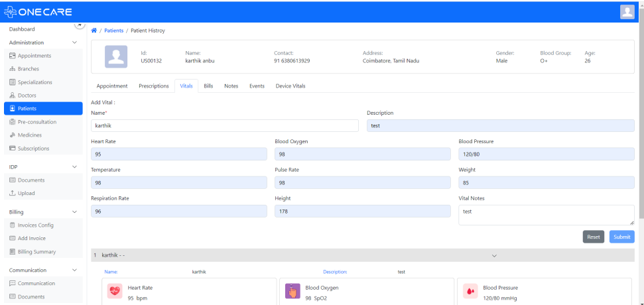Click the Blood Oxygen card icon
The width and height of the screenshot is (644, 305).
point(292,291)
